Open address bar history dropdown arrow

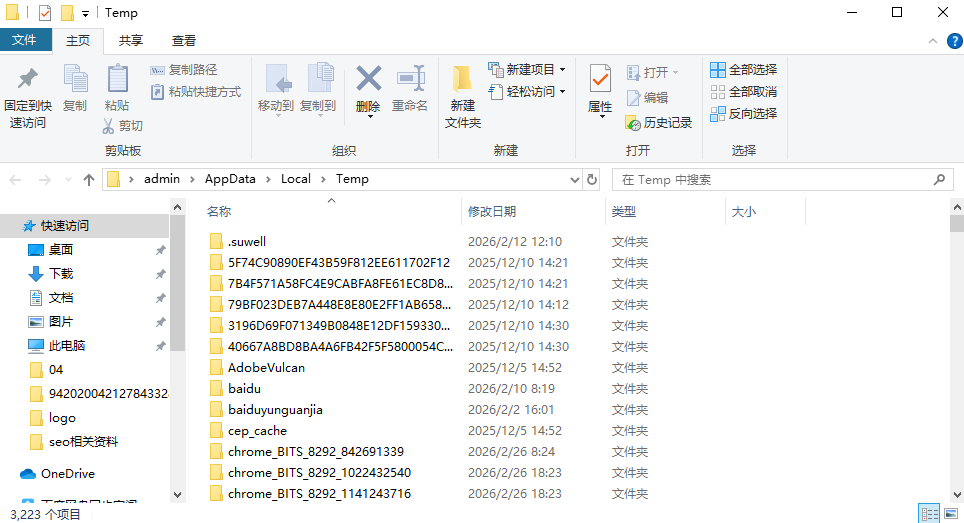(574, 180)
